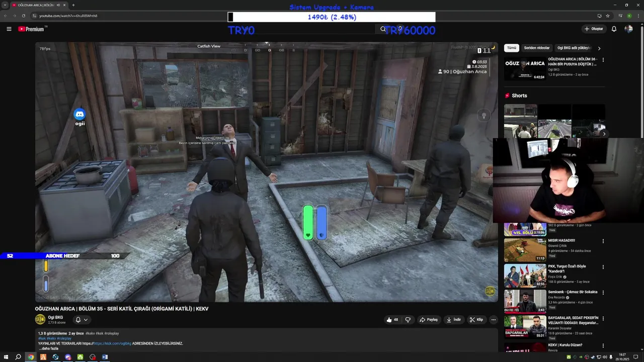Open the YouTube notifications bell
Screen dimensions: 644x362
[x=614, y=29]
